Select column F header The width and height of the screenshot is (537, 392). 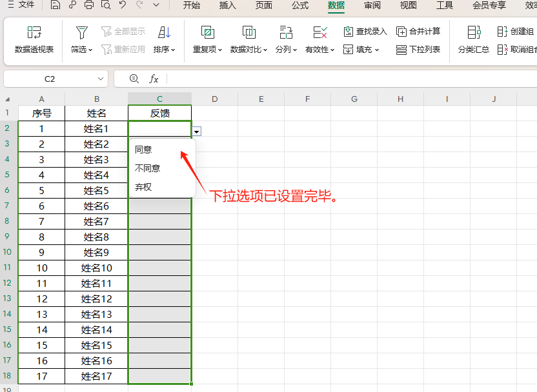click(x=307, y=99)
